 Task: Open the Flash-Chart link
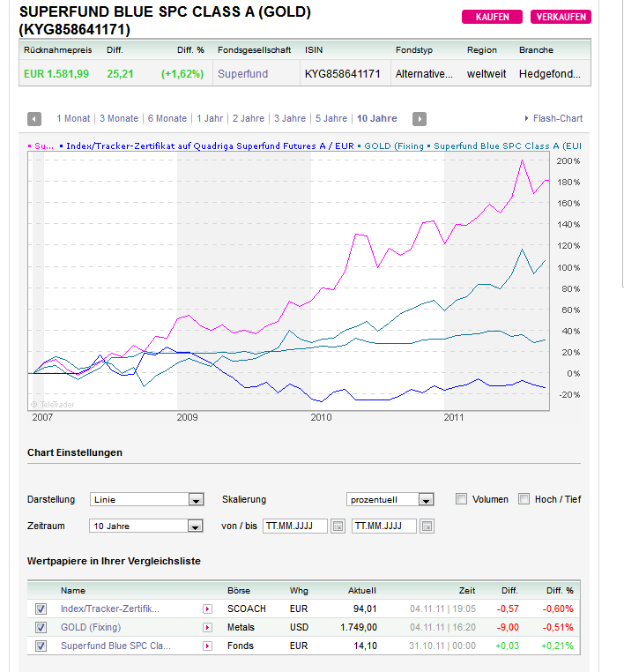[558, 118]
